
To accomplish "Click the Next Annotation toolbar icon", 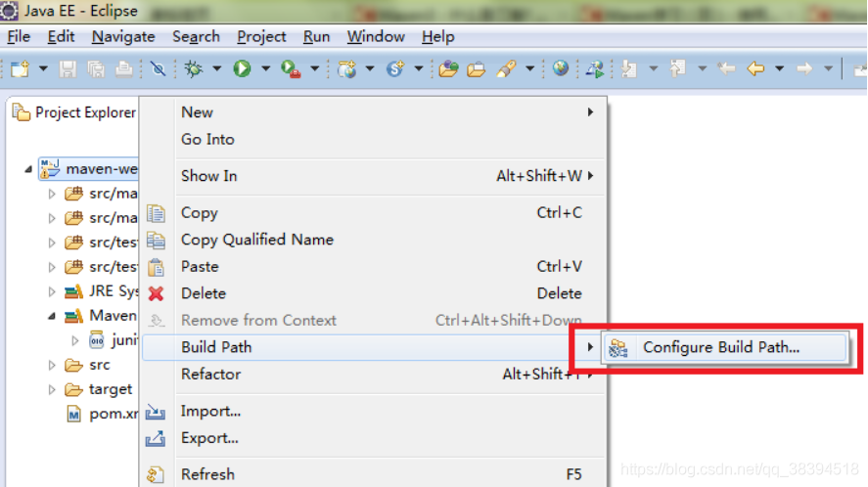I will [x=629, y=69].
